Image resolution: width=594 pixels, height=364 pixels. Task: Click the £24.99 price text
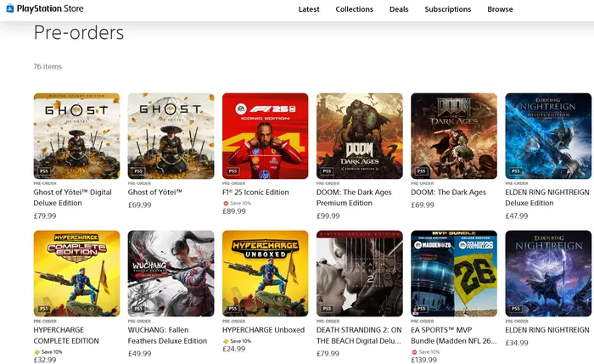pos(233,349)
